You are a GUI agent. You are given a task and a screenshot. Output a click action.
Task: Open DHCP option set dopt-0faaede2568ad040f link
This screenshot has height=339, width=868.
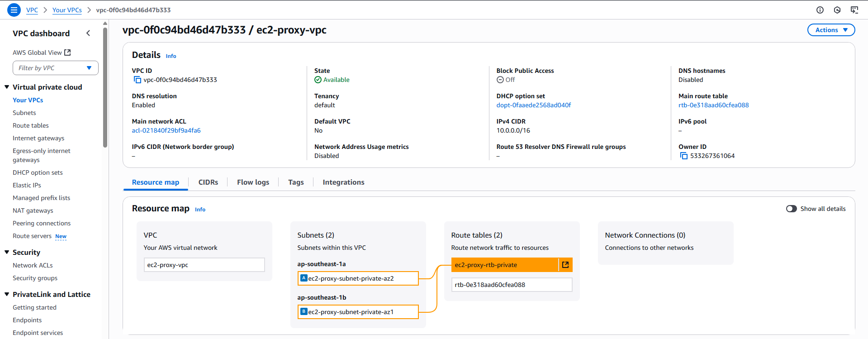pos(533,105)
